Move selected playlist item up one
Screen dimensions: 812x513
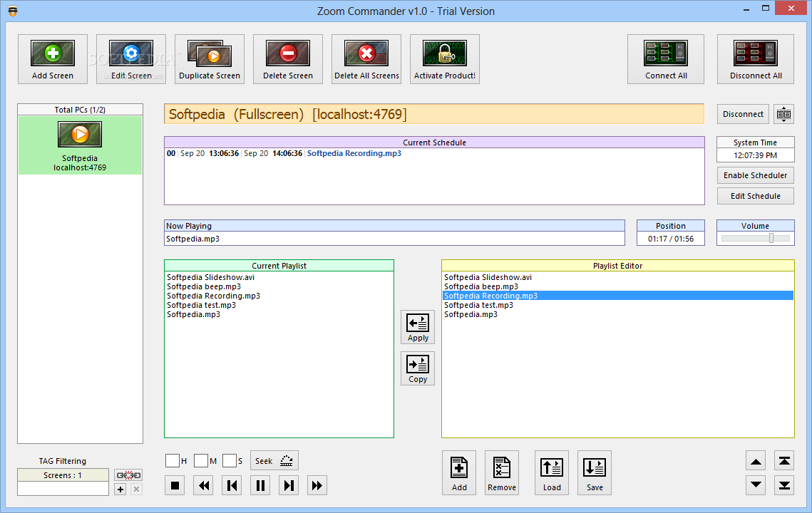point(756,461)
